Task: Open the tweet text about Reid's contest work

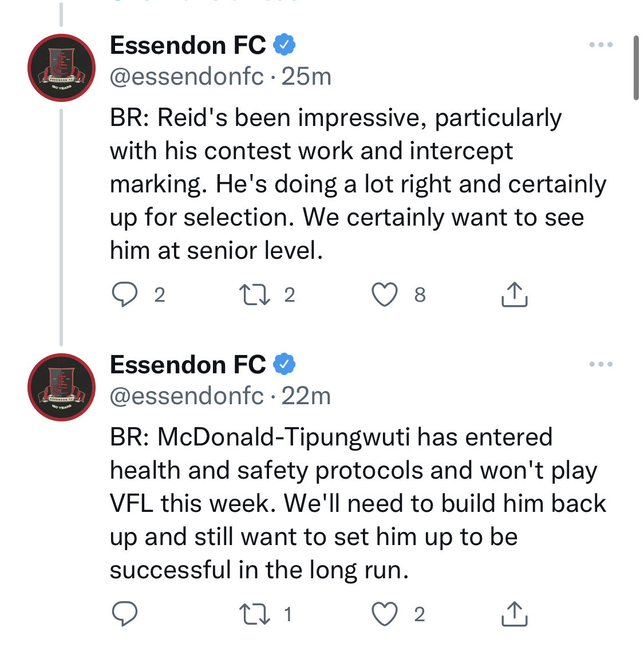Action: (x=358, y=184)
